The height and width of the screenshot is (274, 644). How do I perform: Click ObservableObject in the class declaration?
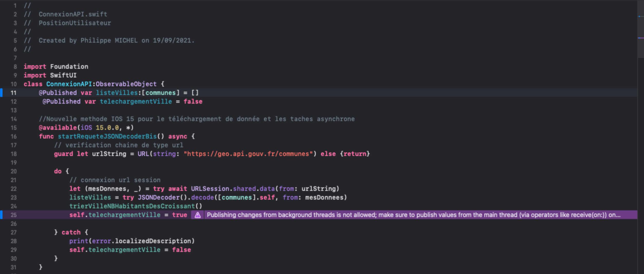(x=126, y=84)
